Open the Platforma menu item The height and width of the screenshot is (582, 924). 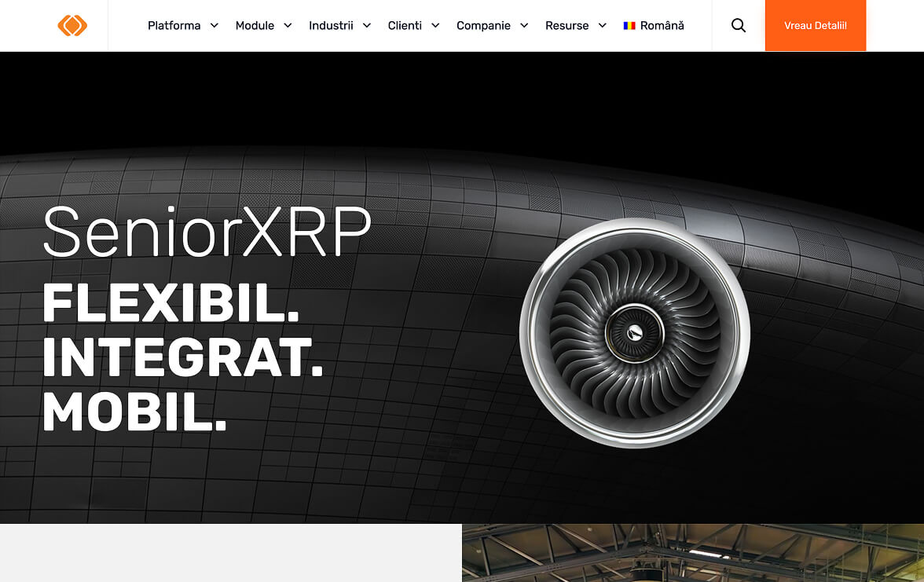[174, 25]
